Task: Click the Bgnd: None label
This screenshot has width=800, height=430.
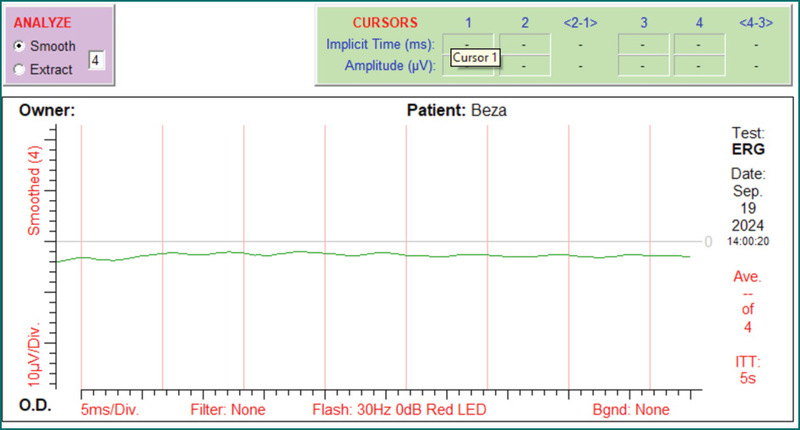Action: pos(631,410)
